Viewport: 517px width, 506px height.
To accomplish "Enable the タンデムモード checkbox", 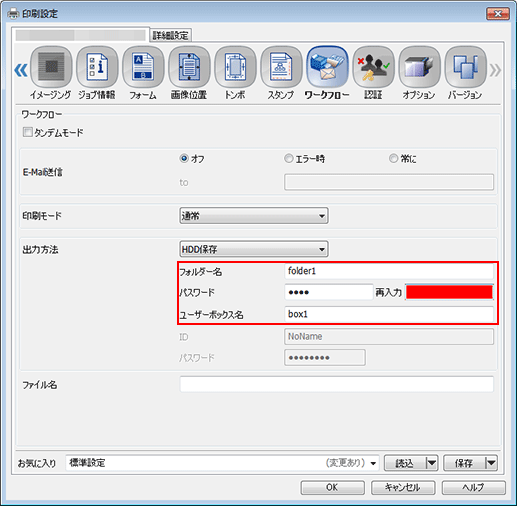I will coord(27,132).
